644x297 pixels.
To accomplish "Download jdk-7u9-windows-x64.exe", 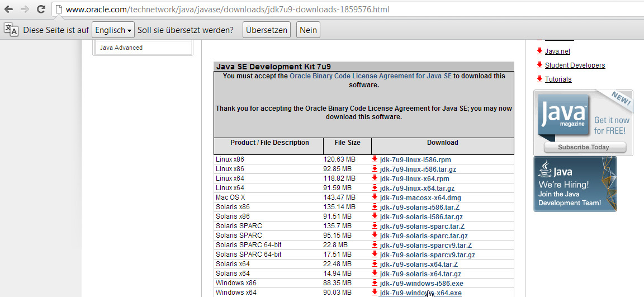I will point(420,293).
